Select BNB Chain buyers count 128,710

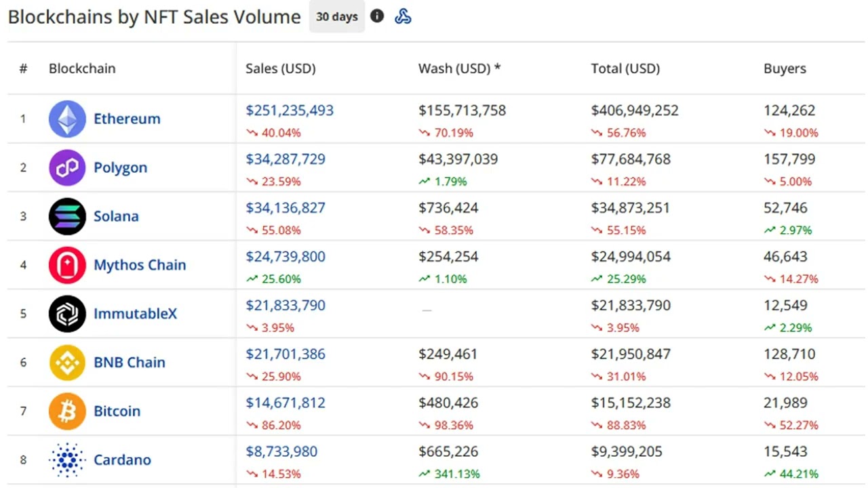pyautogui.click(x=789, y=354)
